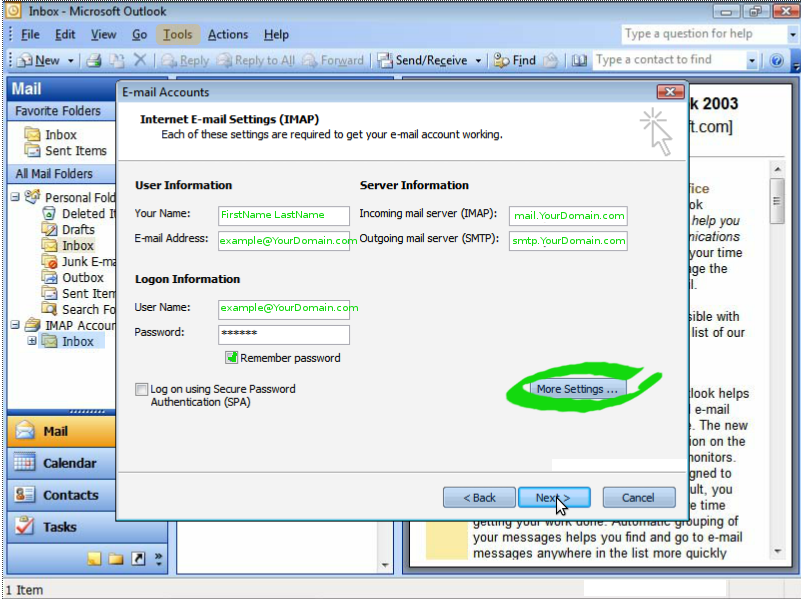Open the Address Book icon
801x599 pixels.
(x=578, y=60)
